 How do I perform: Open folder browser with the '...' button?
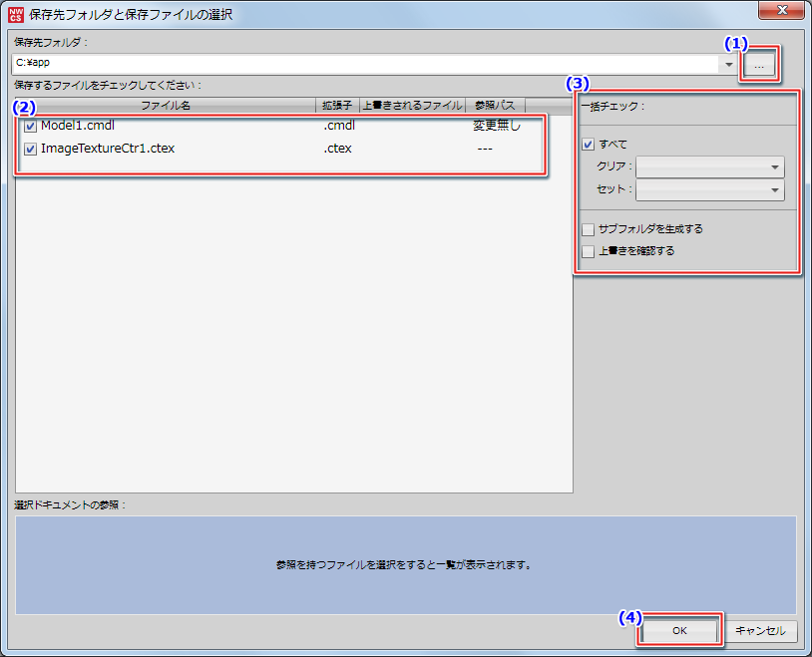760,65
